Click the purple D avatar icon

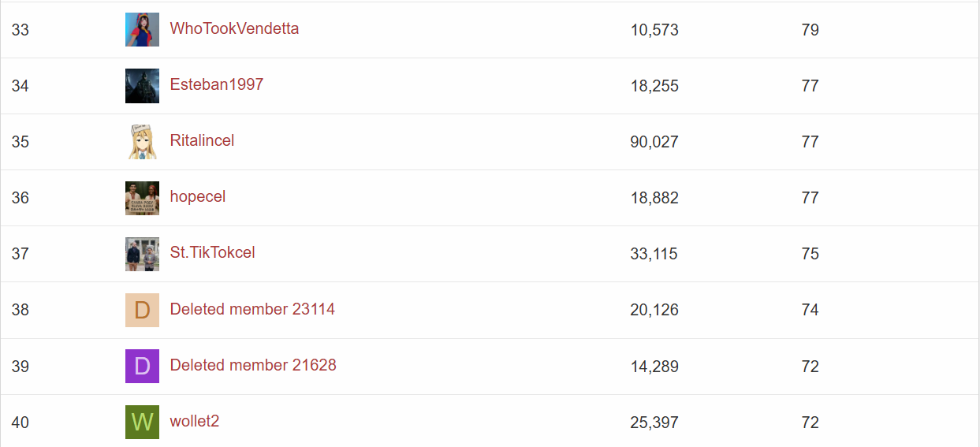coord(142,366)
